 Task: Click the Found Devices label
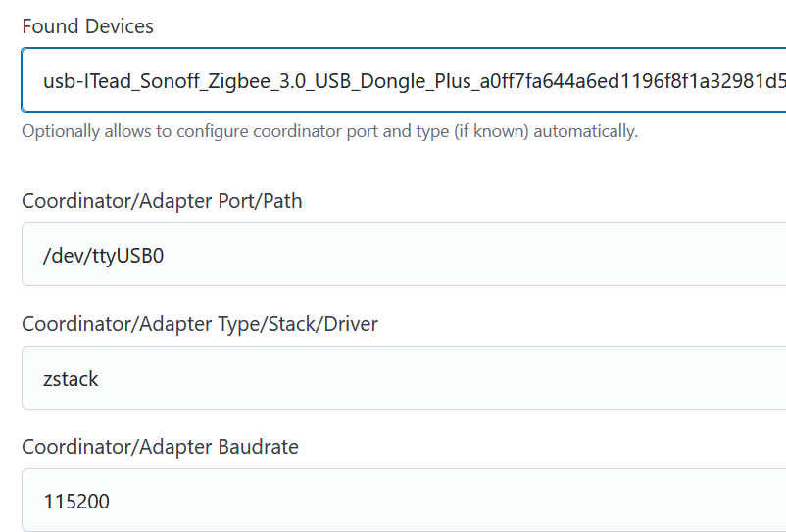(88, 26)
